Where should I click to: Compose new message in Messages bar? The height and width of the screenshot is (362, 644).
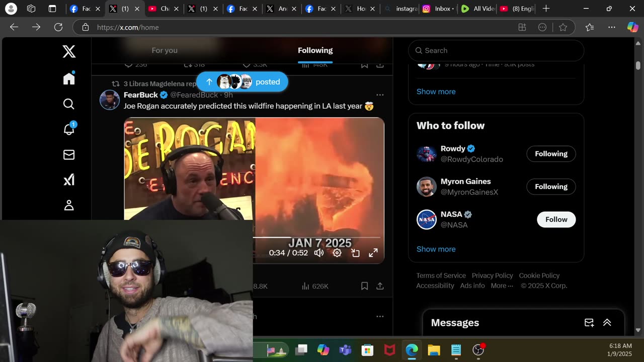coord(589,323)
